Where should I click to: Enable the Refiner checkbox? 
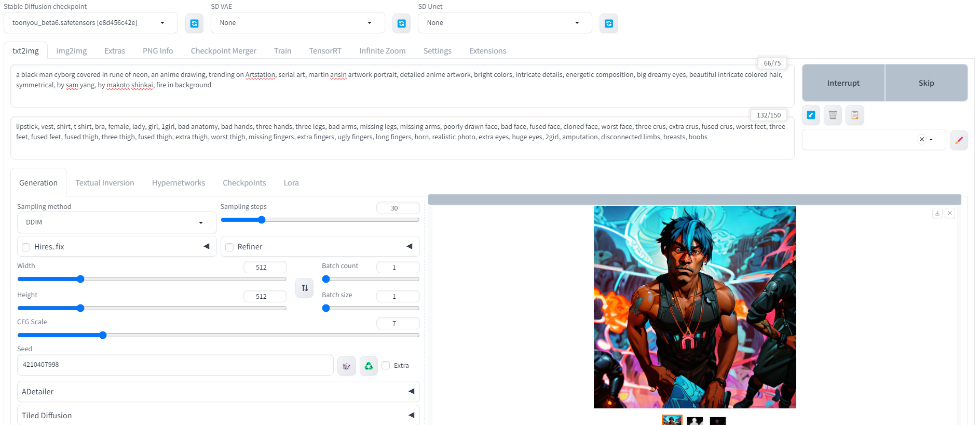pos(229,247)
